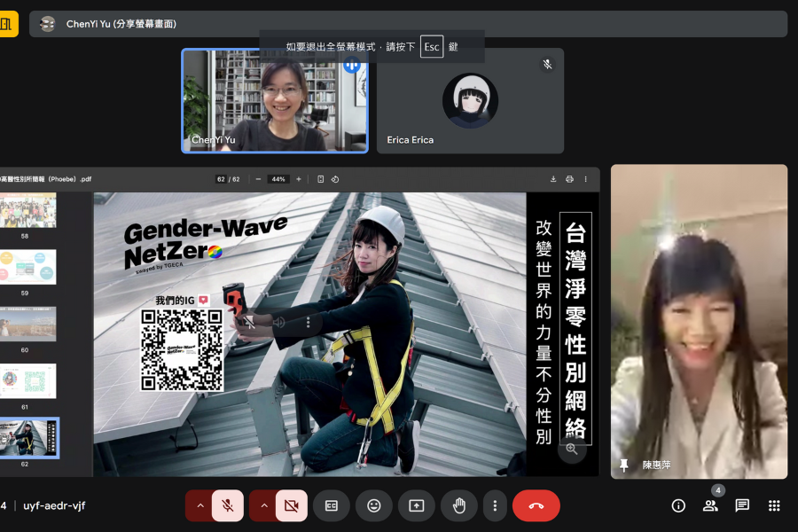Click the presenter avatar in the sharing banner
This screenshot has height=532, width=798.
47,24
